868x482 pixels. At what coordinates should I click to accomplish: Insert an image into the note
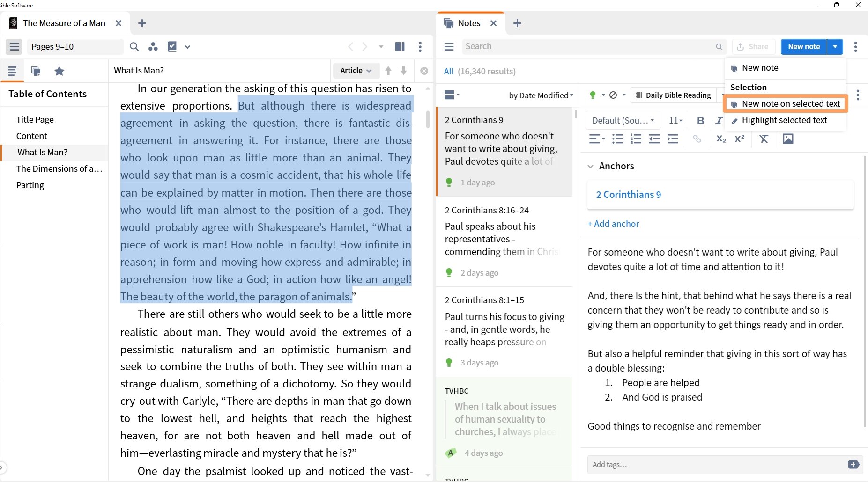(788, 139)
